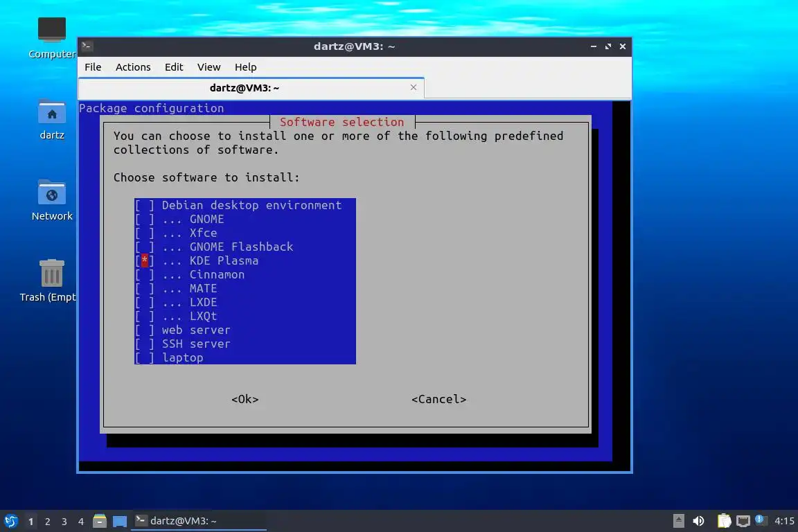
Task: Open the application menu in the taskbar
Action: coord(10,521)
